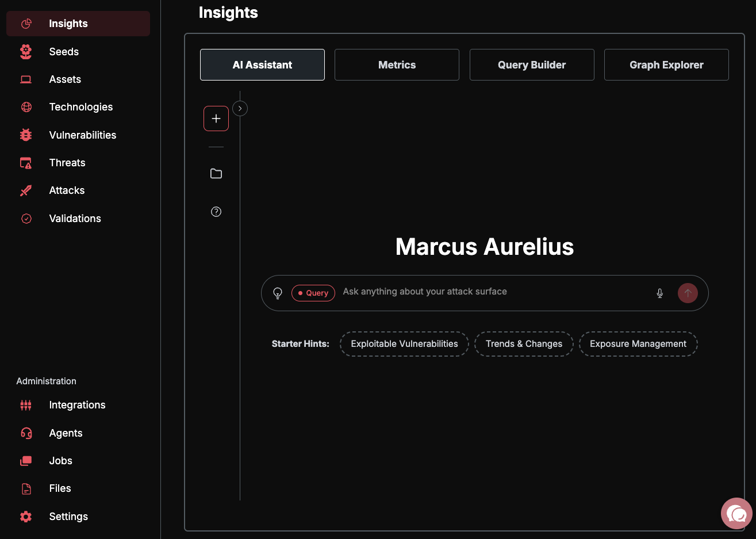Click the Vulnerabilities bug icon
This screenshot has width=756, height=539.
[26, 135]
